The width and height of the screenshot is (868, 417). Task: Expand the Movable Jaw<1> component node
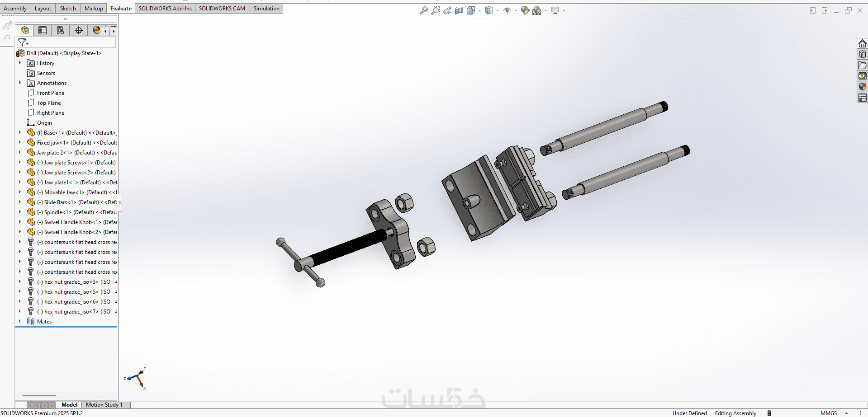20,192
